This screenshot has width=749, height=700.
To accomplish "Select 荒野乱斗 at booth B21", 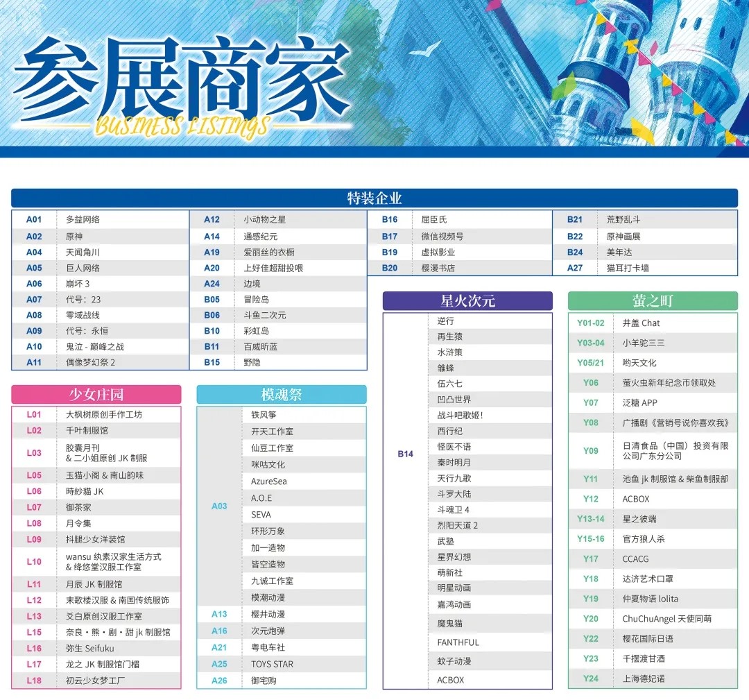I will click(623, 220).
